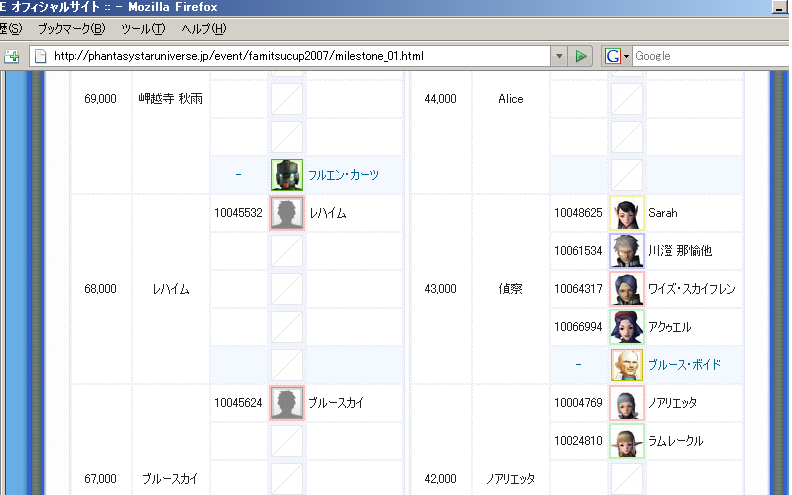Click the avatar next to 川澄 那愉他
This screenshot has height=495, width=792.
(x=627, y=251)
